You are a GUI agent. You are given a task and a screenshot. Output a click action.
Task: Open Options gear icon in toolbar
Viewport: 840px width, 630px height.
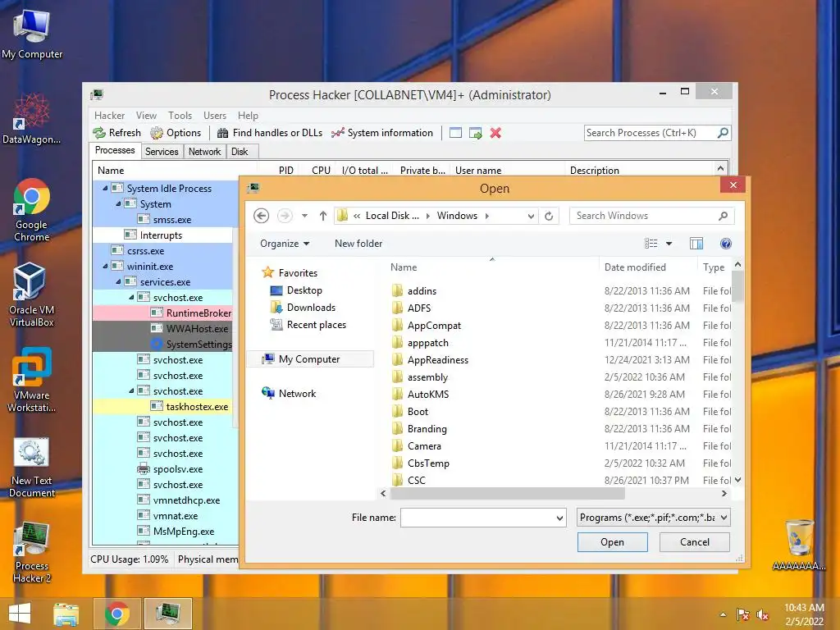point(157,133)
